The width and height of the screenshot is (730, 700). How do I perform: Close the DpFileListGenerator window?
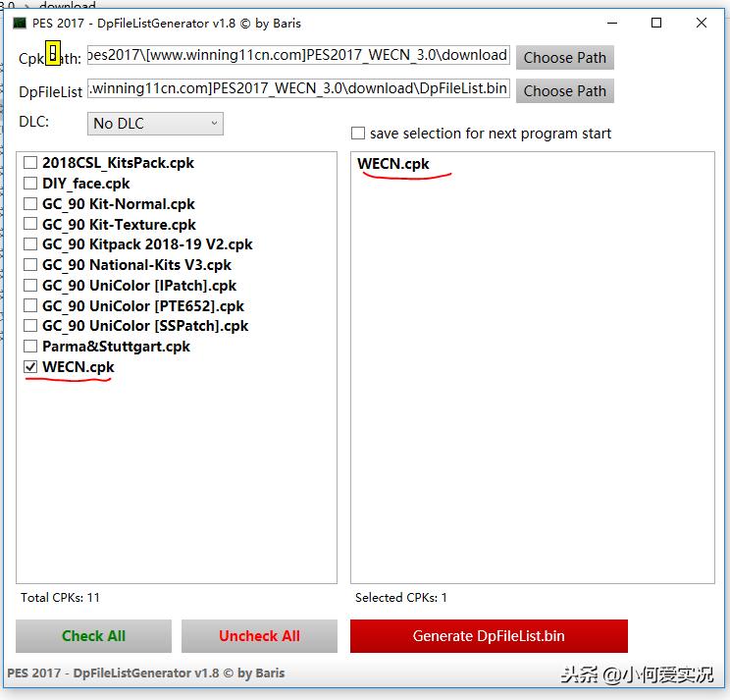coord(702,23)
